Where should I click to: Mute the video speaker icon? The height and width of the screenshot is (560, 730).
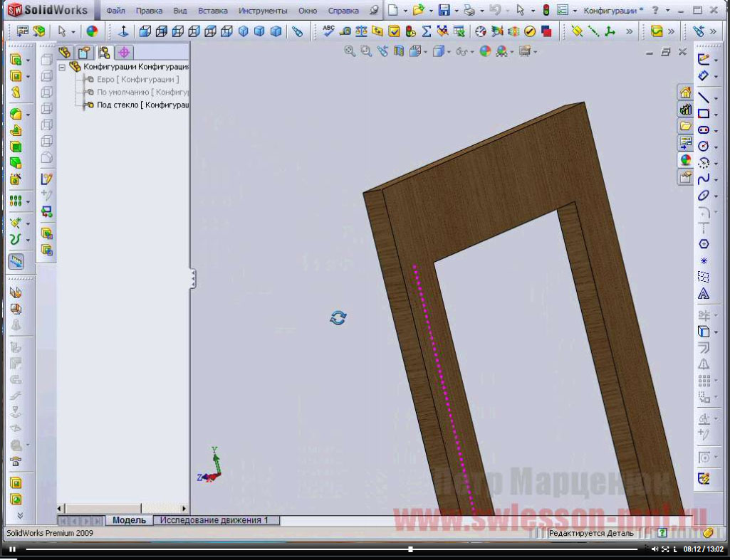click(x=655, y=549)
